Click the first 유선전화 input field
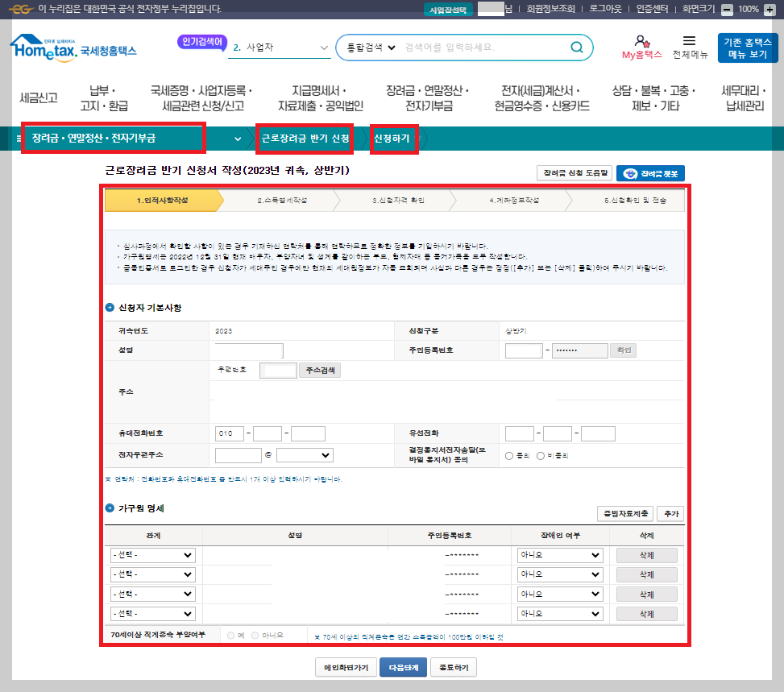The width and height of the screenshot is (784, 692). click(x=520, y=433)
